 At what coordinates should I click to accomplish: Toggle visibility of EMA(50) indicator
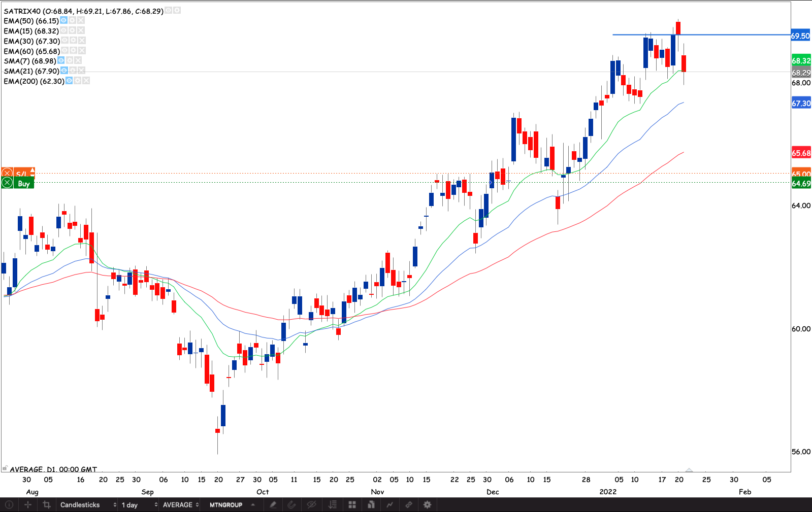pos(63,20)
